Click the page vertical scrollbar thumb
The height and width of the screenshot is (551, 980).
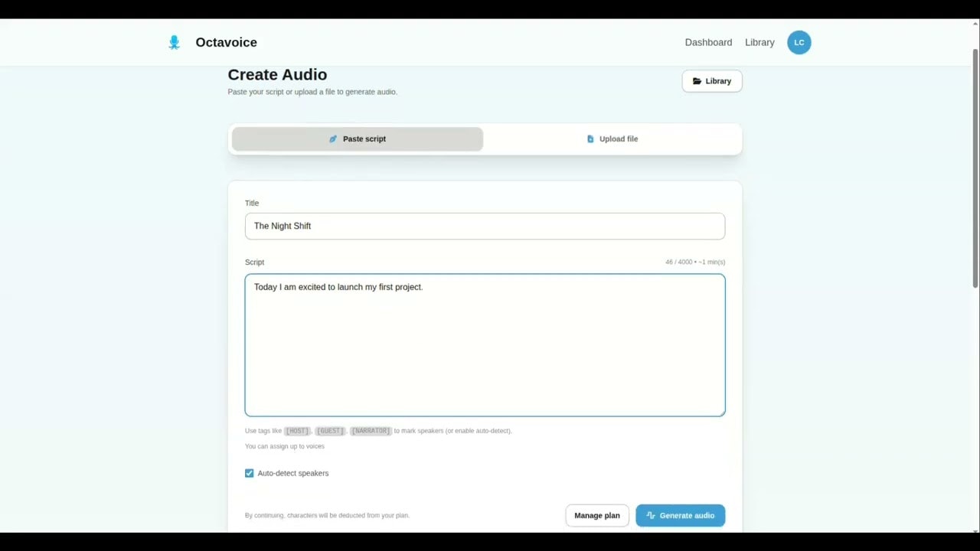(975, 168)
